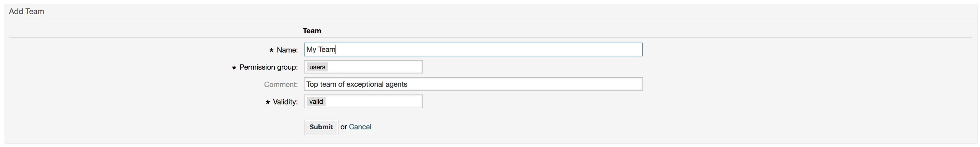Click the 'or' text beside Submit

click(344, 127)
